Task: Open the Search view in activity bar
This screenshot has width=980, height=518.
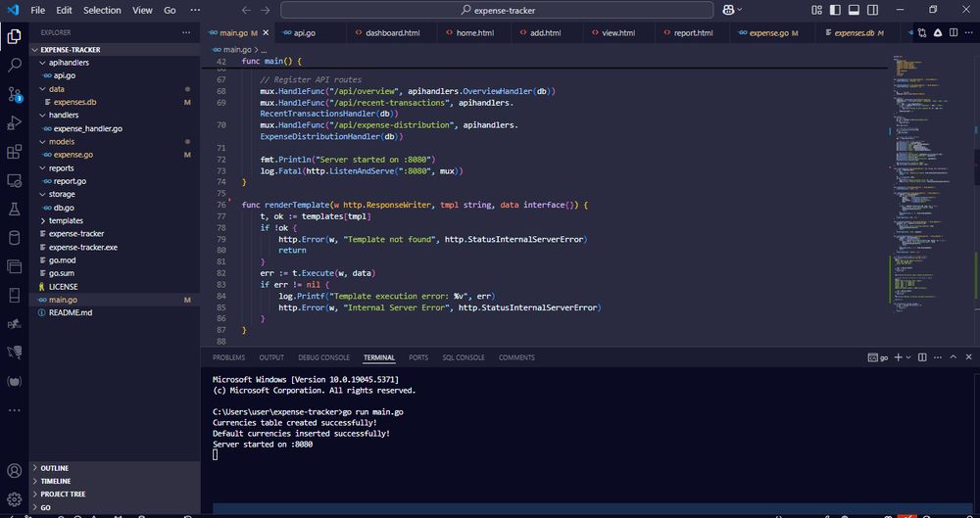Action: click(x=15, y=66)
